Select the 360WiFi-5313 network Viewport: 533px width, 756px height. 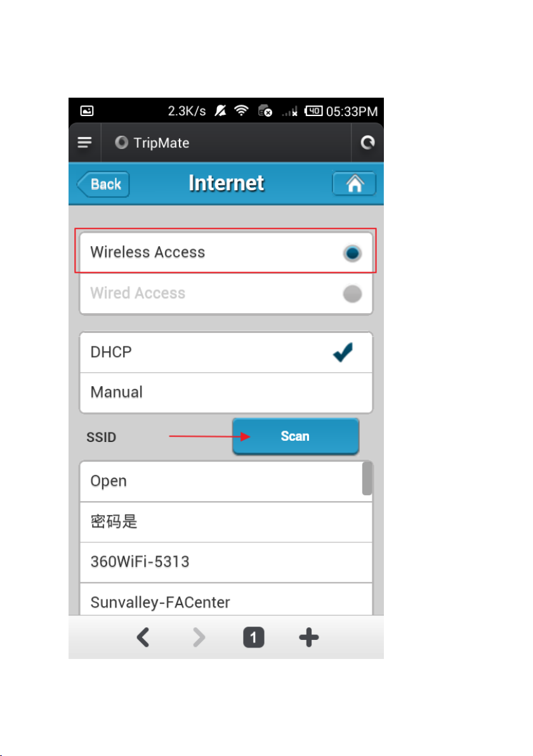coord(227,562)
